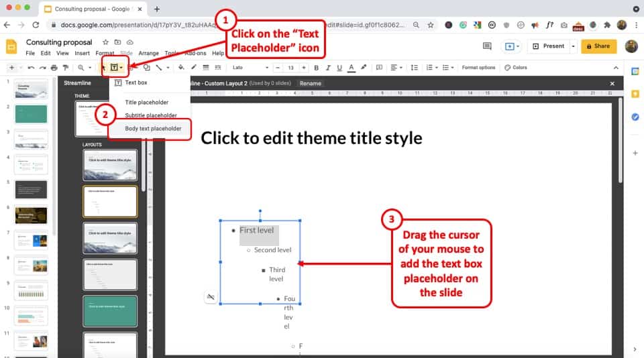Open the Lato font family dropdown
644x358 pixels.
point(250,67)
